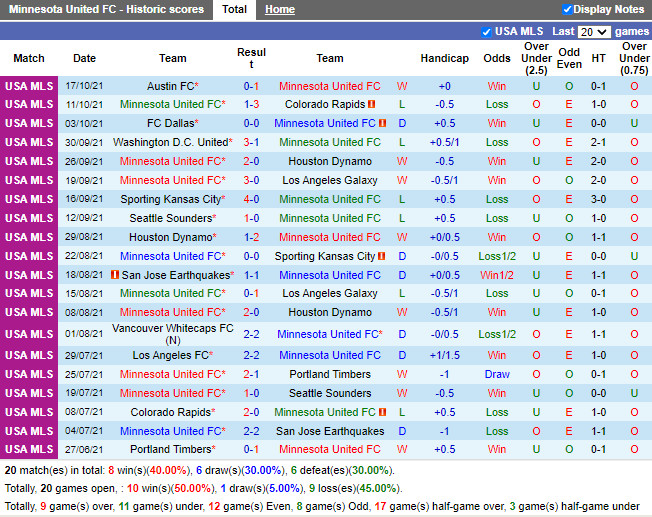Click the USA MLS league cell for 17/10/21

click(29, 86)
